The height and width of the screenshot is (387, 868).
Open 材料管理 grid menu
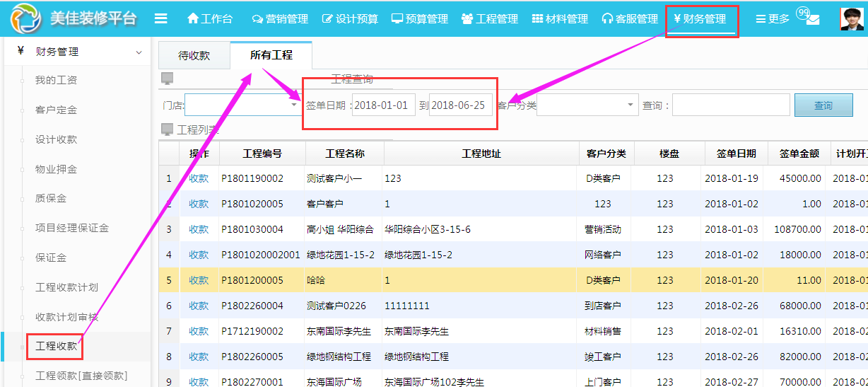(560, 19)
